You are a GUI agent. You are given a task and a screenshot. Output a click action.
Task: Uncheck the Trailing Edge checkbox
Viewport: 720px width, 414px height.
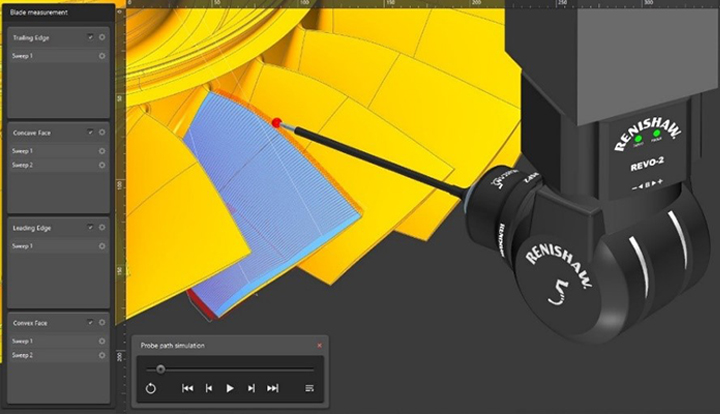90,37
